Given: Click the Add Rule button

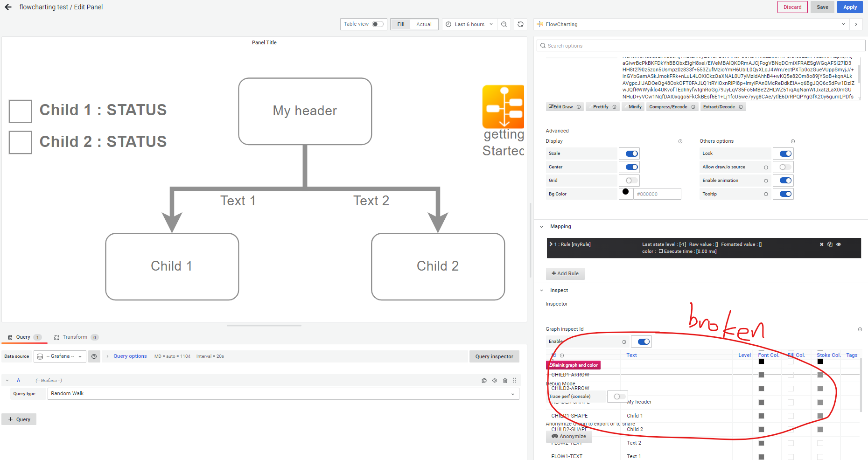Looking at the screenshot, I should (x=565, y=273).
